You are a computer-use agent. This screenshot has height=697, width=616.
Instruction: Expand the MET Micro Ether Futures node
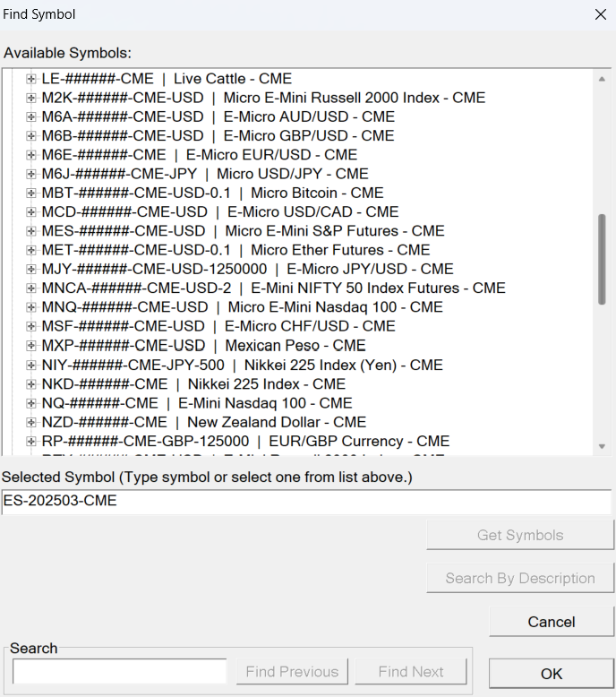point(30,250)
